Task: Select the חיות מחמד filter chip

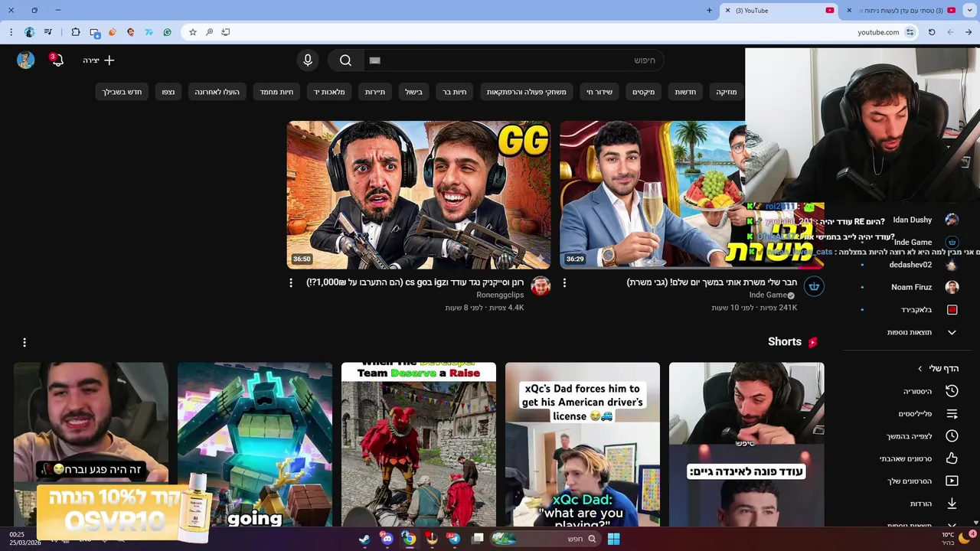Action: pos(276,92)
